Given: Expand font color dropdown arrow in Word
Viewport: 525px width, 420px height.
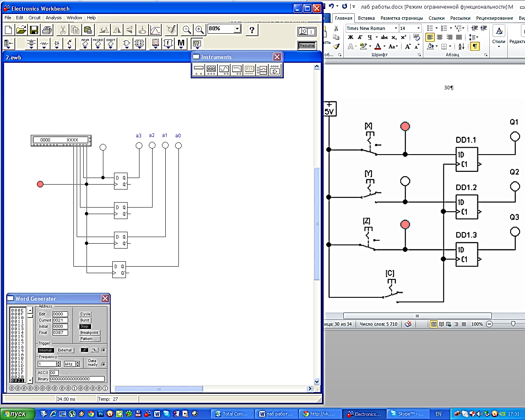Looking at the screenshot, I should point(384,47).
